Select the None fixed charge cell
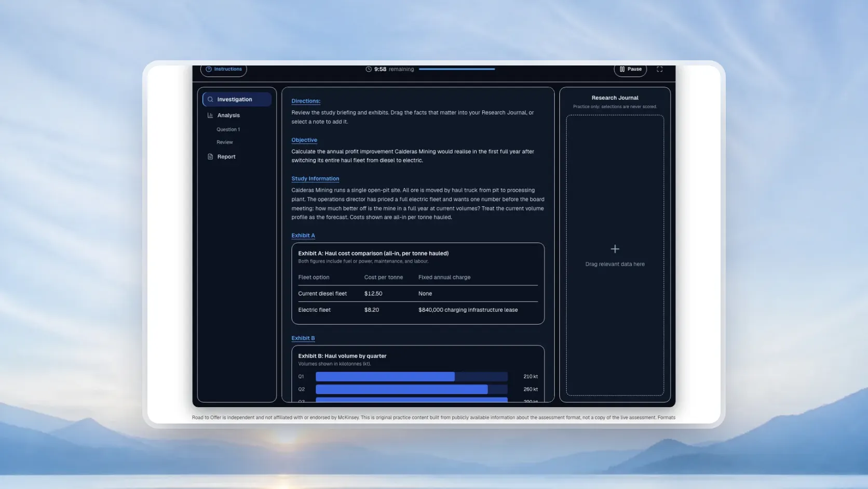 [x=425, y=294]
